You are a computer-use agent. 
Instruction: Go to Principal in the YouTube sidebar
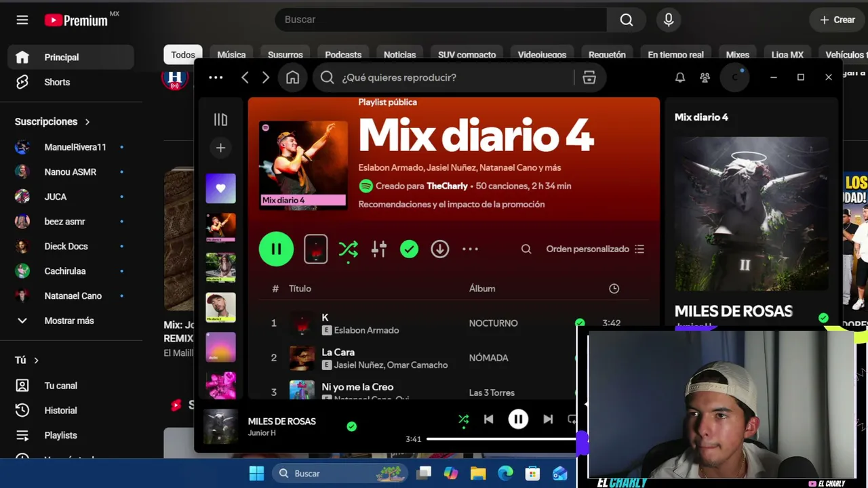tap(71, 58)
